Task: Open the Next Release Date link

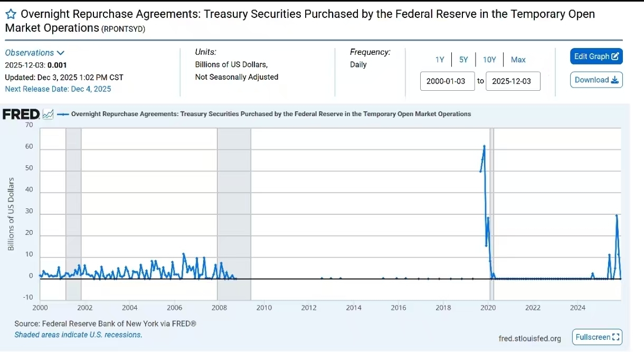Action: coord(58,89)
